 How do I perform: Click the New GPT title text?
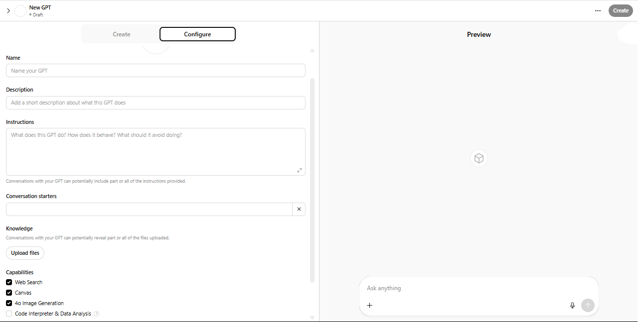(x=40, y=7)
